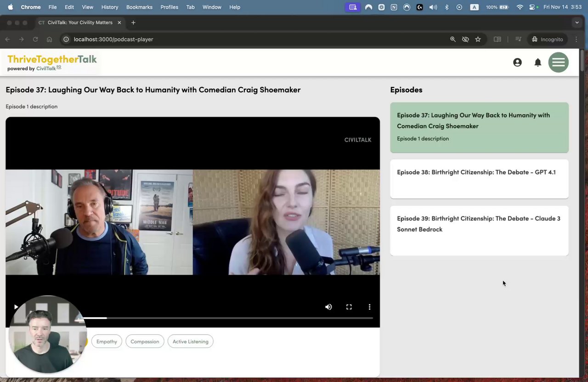
Task: Open the media controls icon in toolbar
Action: coord(518,39)
